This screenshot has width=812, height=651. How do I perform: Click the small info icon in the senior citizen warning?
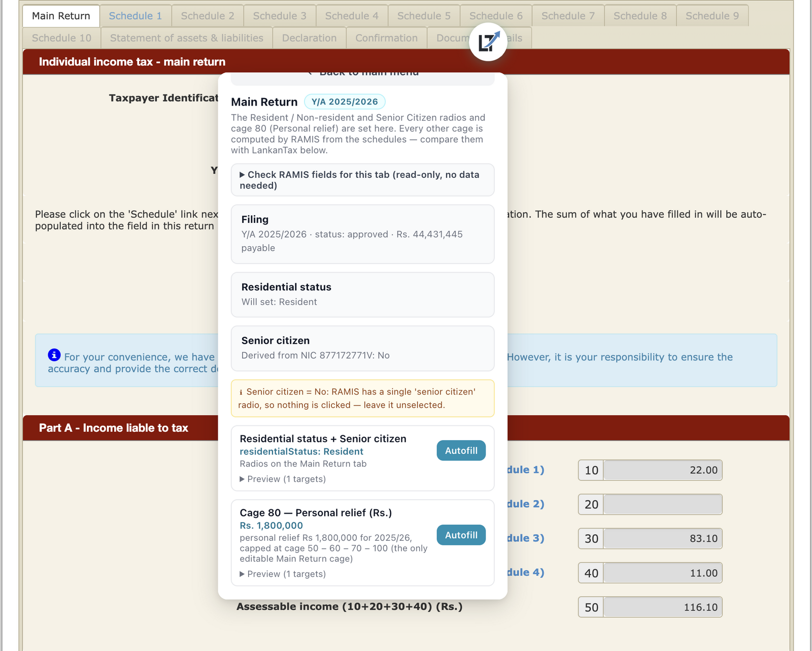(241, 392)
